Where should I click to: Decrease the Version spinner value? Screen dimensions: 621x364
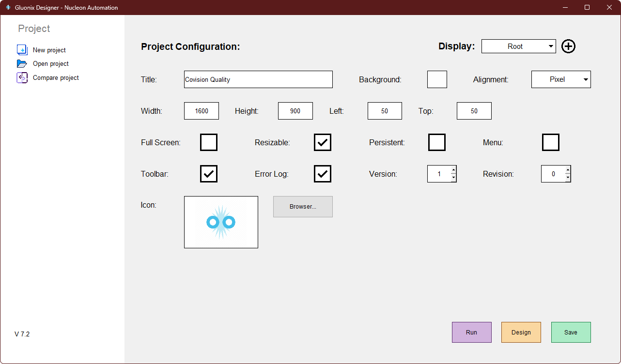point(453,178)
